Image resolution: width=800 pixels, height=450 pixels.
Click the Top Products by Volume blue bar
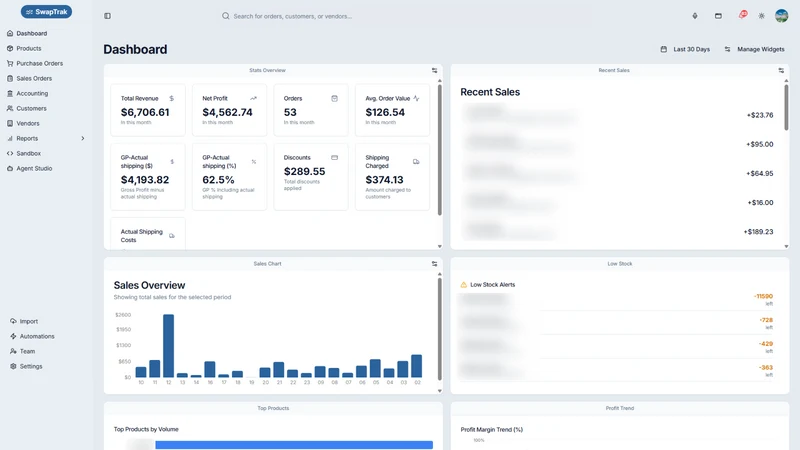[294, 445]
